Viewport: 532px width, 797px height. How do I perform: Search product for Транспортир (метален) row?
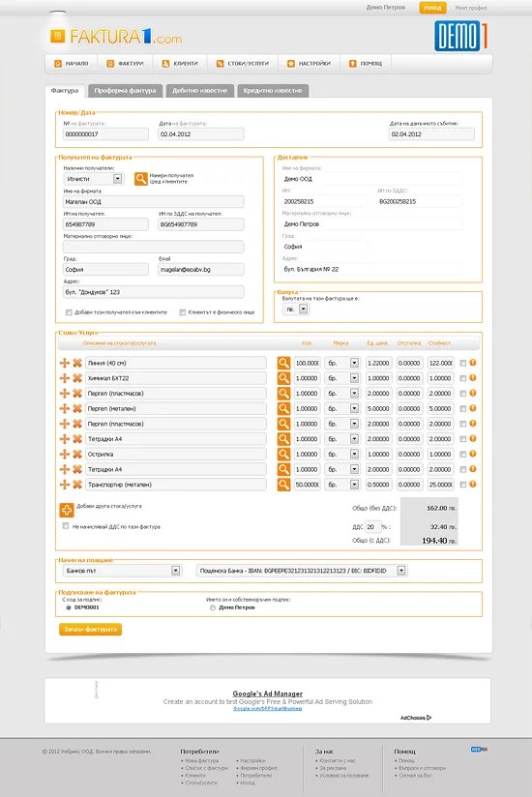pyautogui.click(x=283, y=485)
